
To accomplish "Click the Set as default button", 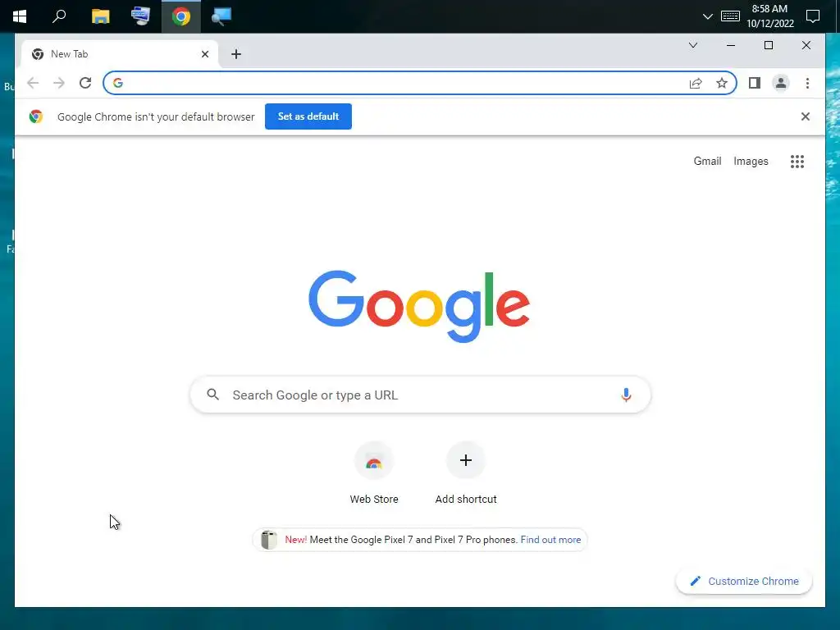I will point(308,116).
